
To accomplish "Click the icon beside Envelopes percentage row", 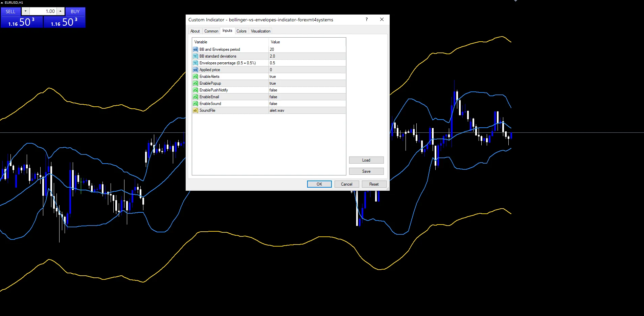I will pyautogui.click(x=195, y=63).
